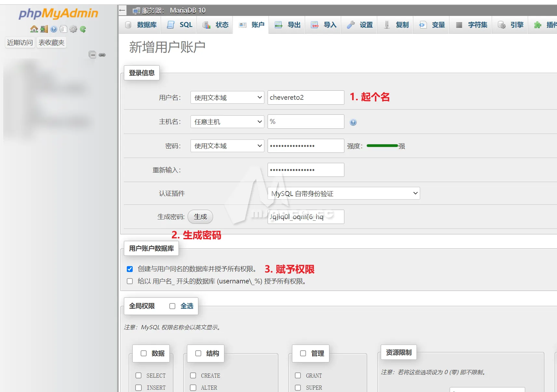Enable the SELECT privilege checkbox

(x=139, y=375)
